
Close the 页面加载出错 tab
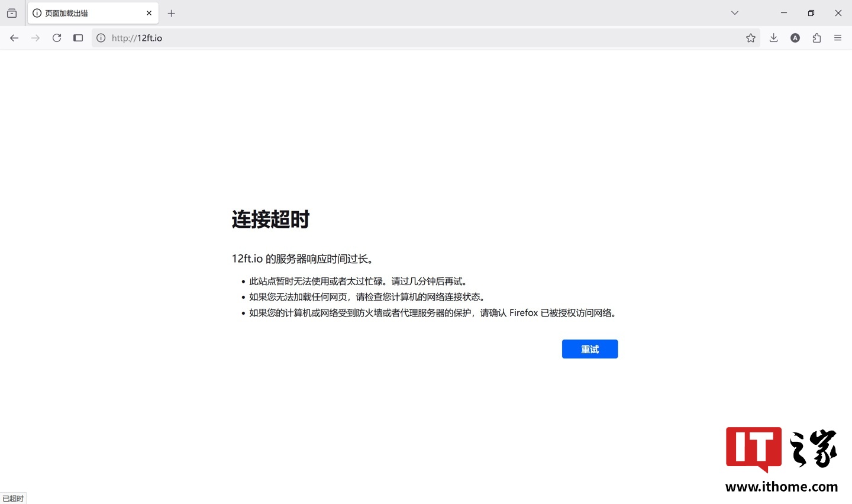coord(149,13)
